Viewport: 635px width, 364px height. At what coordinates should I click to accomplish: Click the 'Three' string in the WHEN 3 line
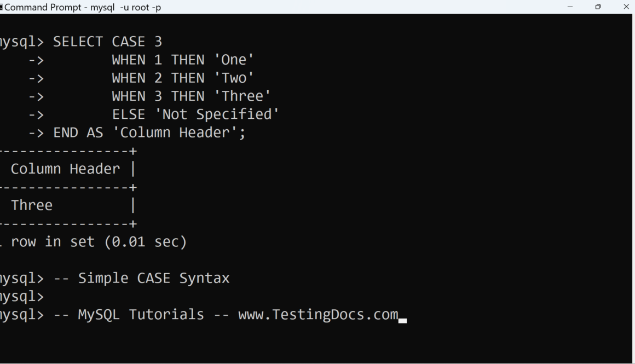[246, 96]
